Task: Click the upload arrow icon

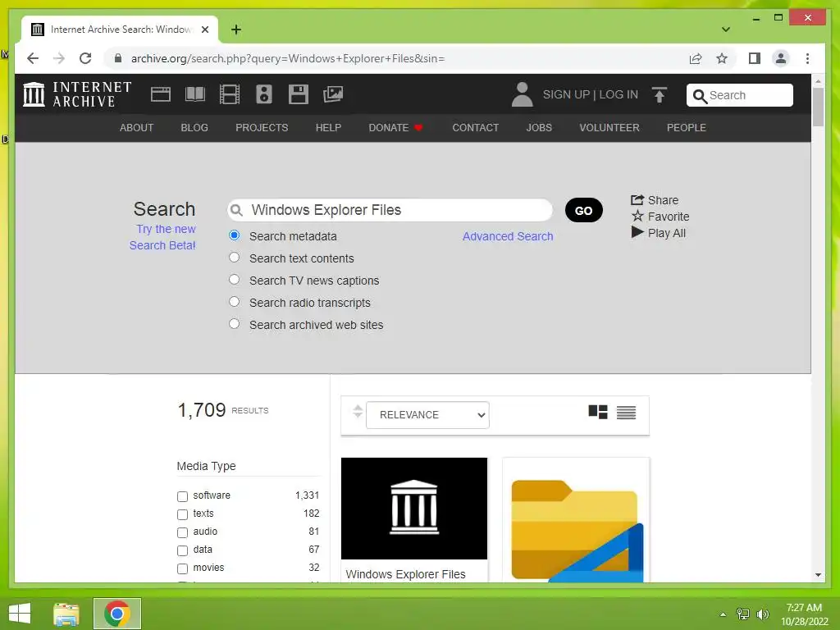Action: 660,95
